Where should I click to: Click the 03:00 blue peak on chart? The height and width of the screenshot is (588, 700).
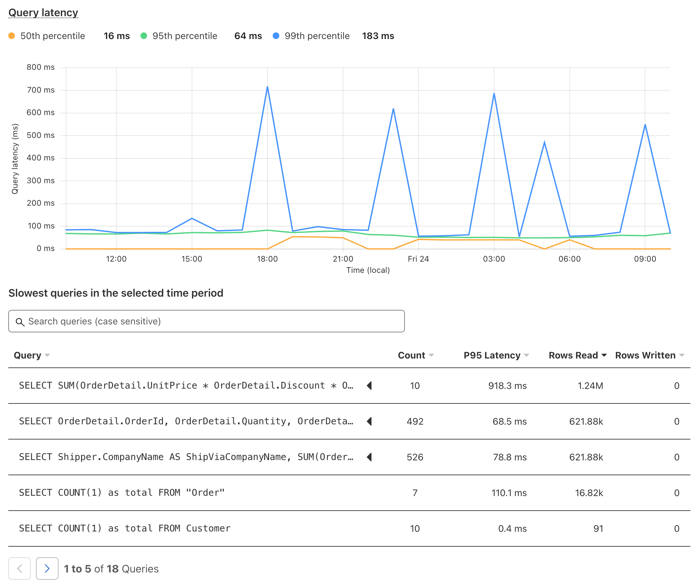[x=494, y=94]
